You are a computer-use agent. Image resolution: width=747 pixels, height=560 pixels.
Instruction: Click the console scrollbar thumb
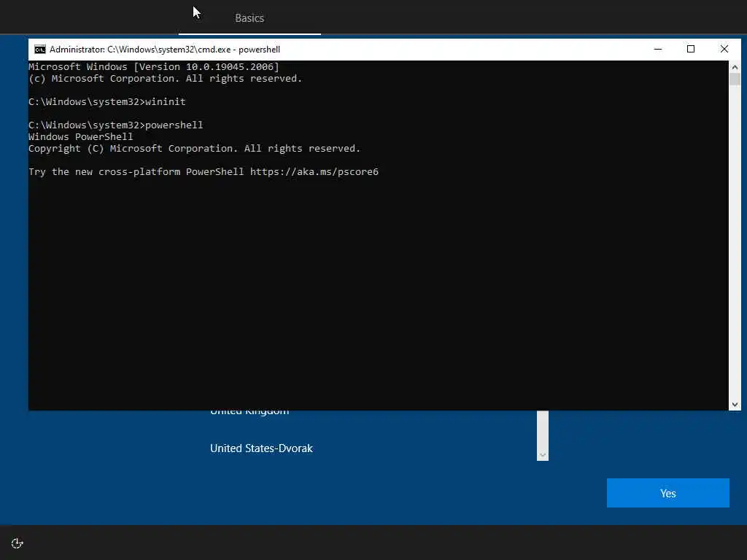pyautogui.click(x=735, y=79)
